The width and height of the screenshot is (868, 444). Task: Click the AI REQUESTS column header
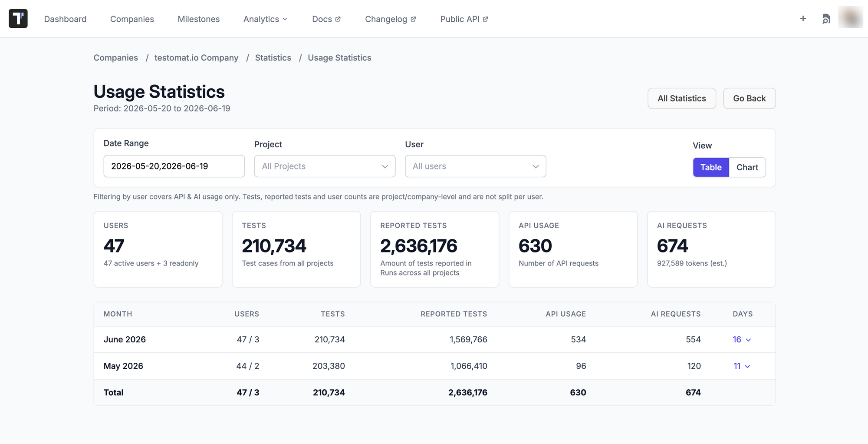click(x=676, y=314)
